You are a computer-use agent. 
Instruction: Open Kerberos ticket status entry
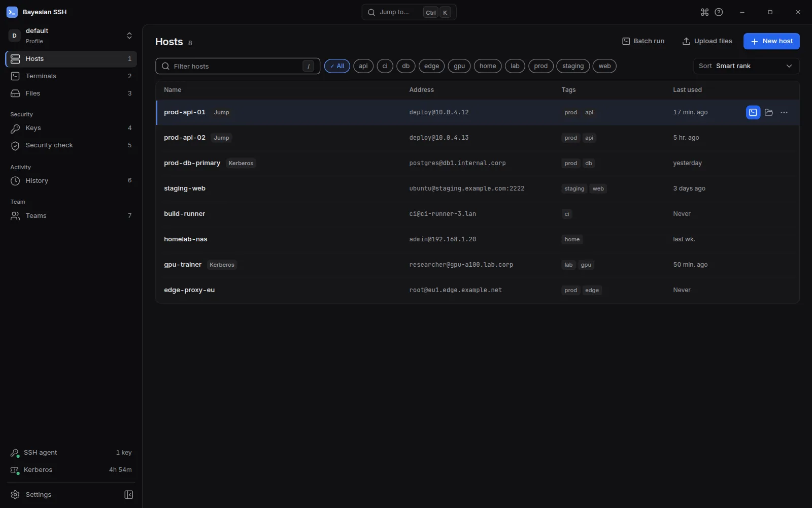click(71, 470)
